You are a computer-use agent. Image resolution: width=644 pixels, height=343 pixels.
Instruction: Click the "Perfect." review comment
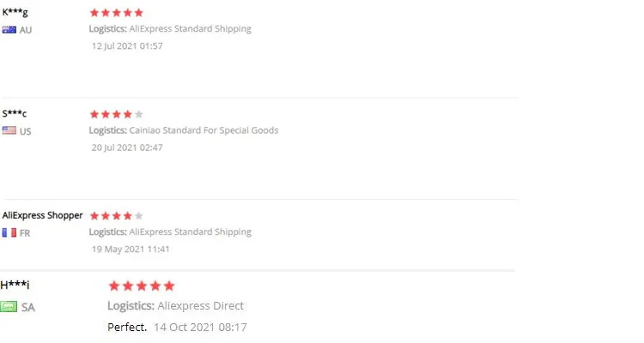point(127,327)
